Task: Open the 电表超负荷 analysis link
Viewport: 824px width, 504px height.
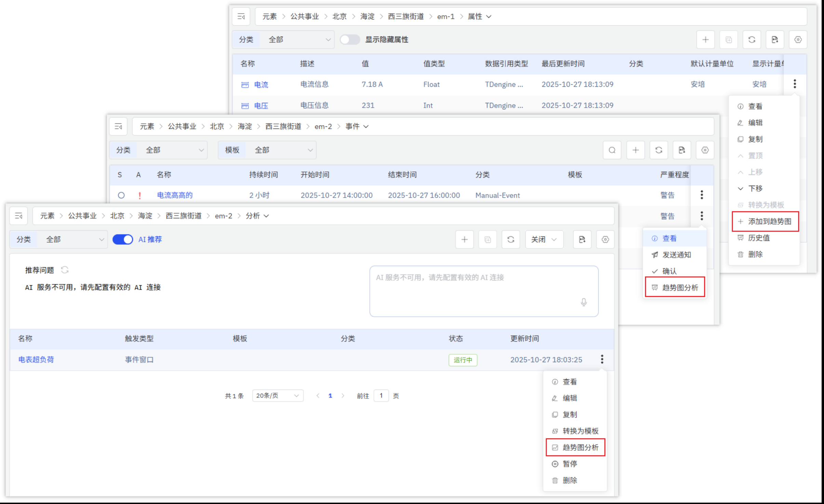Action: pos(36,359)
